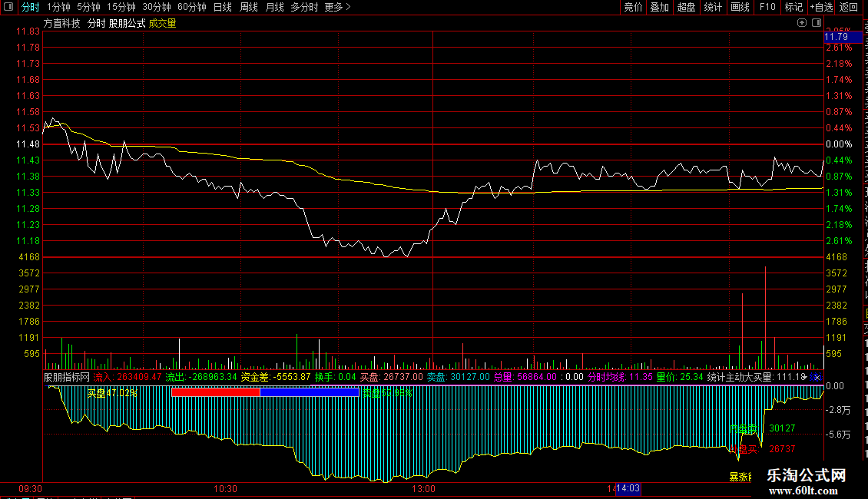Click the 资金差: -5553.87 value
This screenshot has width=868, height=499.
click(276, 377)
